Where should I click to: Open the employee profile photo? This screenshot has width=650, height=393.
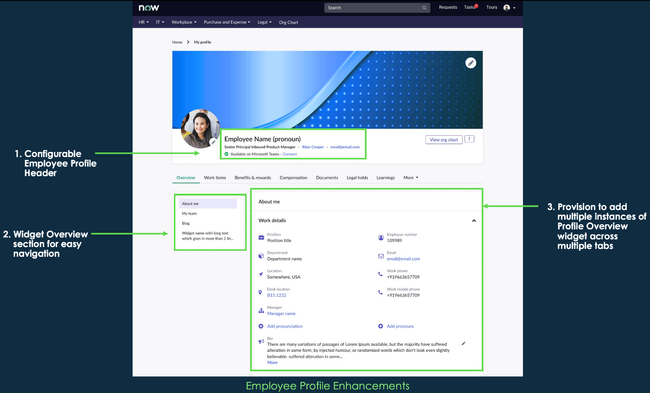point(200,128)
